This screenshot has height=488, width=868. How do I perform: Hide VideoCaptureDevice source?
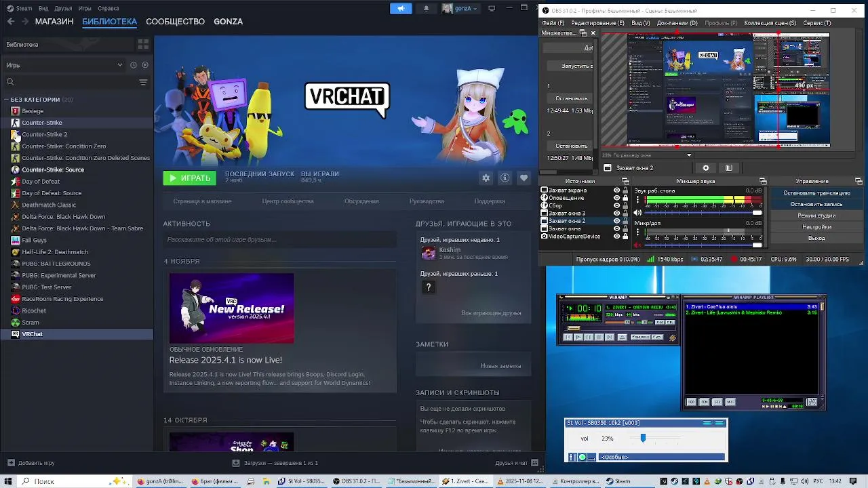click(x=616, y=237)
